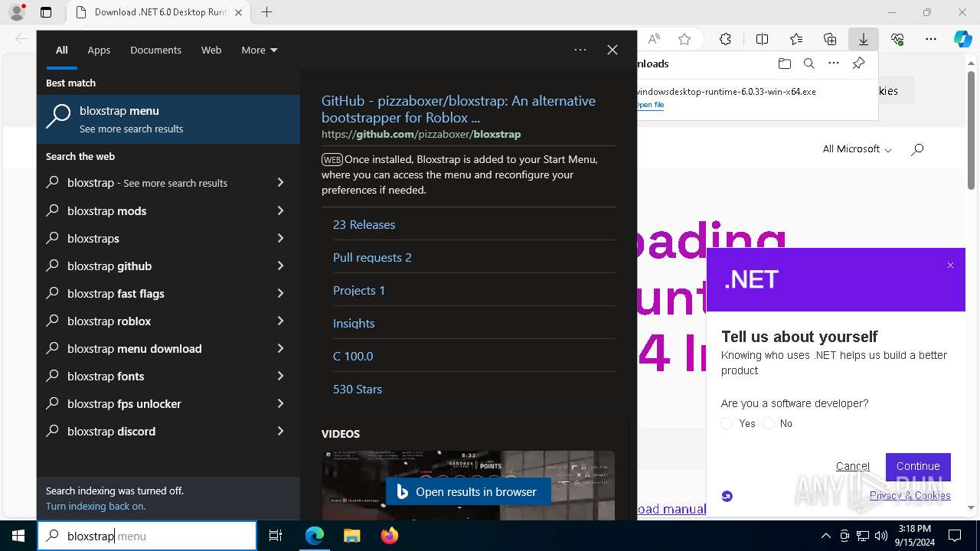Screen dimensions: 980x551
Task: Expand the bloxstrap mods suggestion arrow
Action: pos(280,210)
